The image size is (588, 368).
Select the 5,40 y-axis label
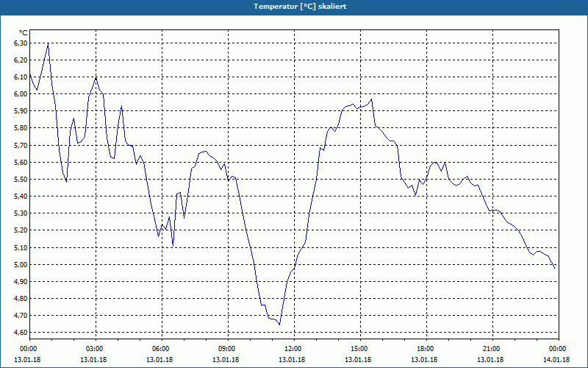(x=20, y=197)
